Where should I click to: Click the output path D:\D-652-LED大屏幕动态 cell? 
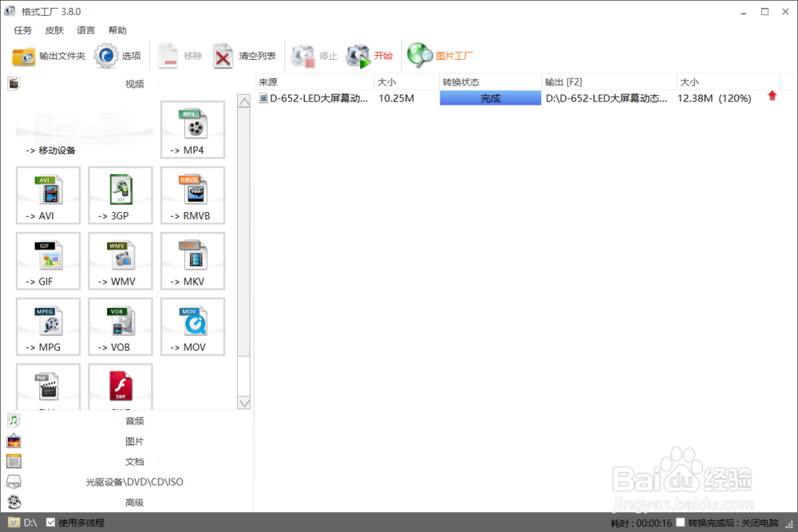click(606, 98)
